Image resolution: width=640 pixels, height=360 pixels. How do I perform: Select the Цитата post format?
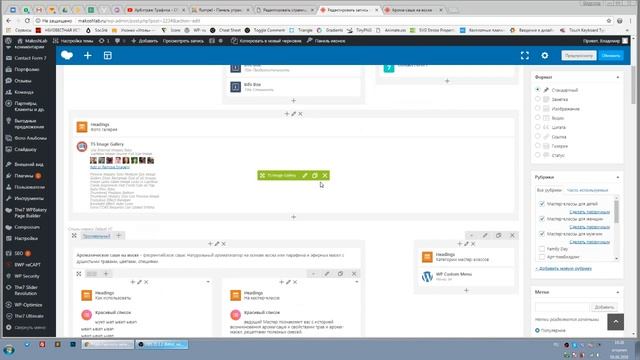coord(538,127)
